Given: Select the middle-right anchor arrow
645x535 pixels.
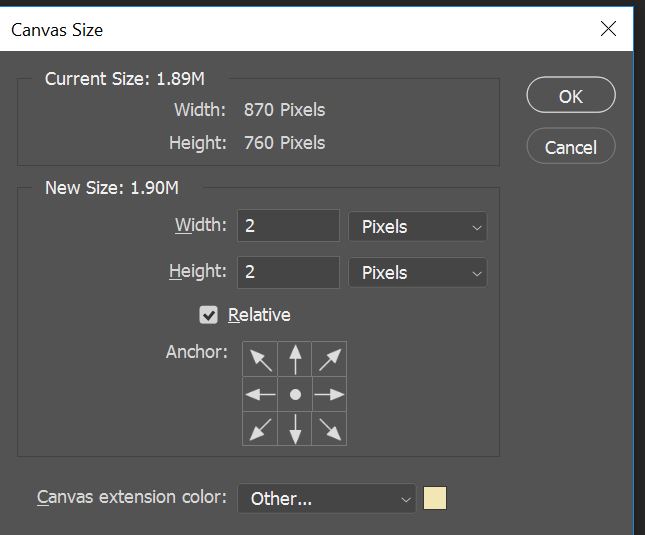Looking at the screenshot, I should 330,394.
